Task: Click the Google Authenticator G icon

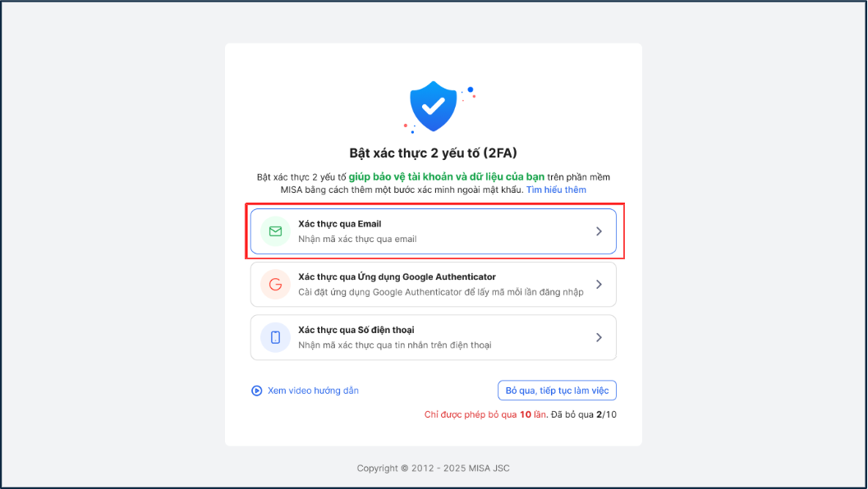Action: (x=275, y=285)
